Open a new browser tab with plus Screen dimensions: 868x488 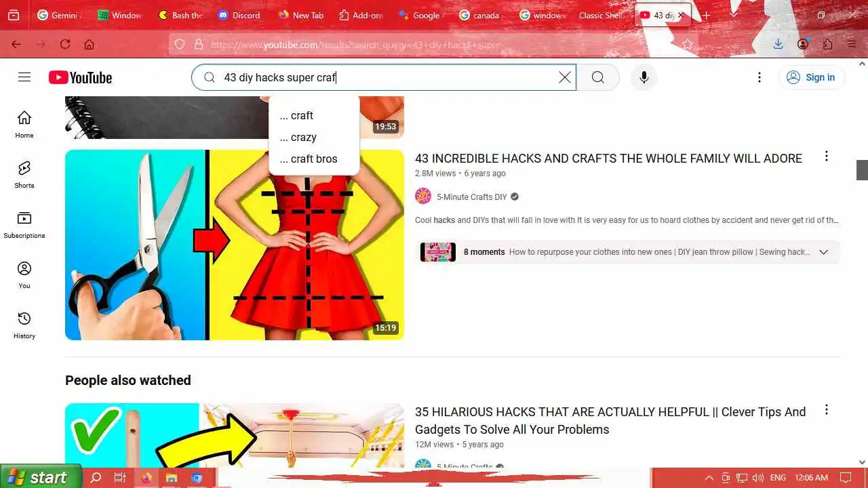point(706,15)
